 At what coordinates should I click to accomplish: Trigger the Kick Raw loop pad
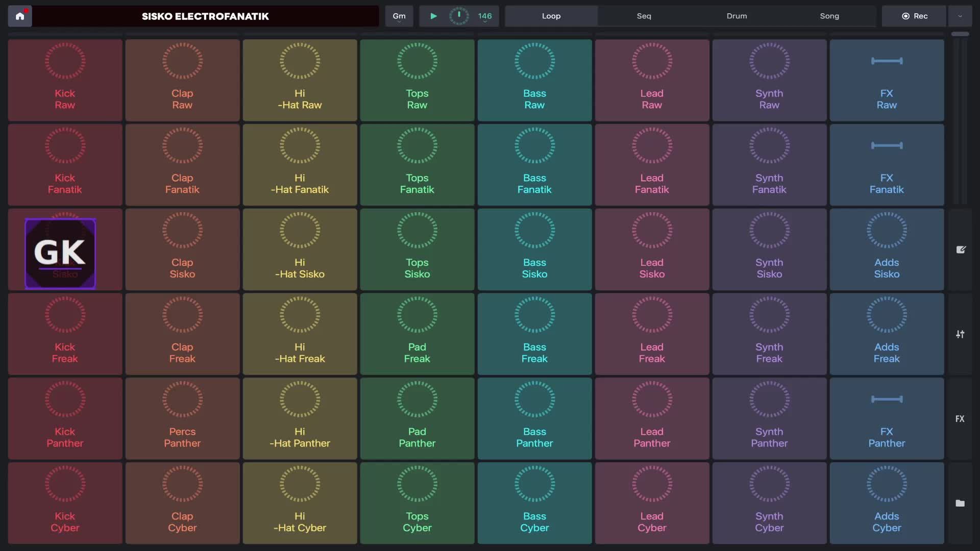pyautogui.click(x=65, y=81)
